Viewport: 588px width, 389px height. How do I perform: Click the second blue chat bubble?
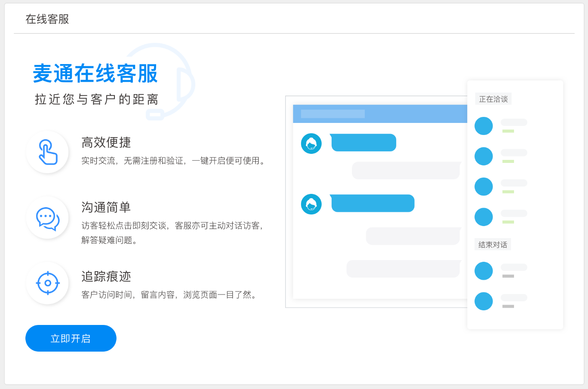pyautogui.click(x=373, y=203)
